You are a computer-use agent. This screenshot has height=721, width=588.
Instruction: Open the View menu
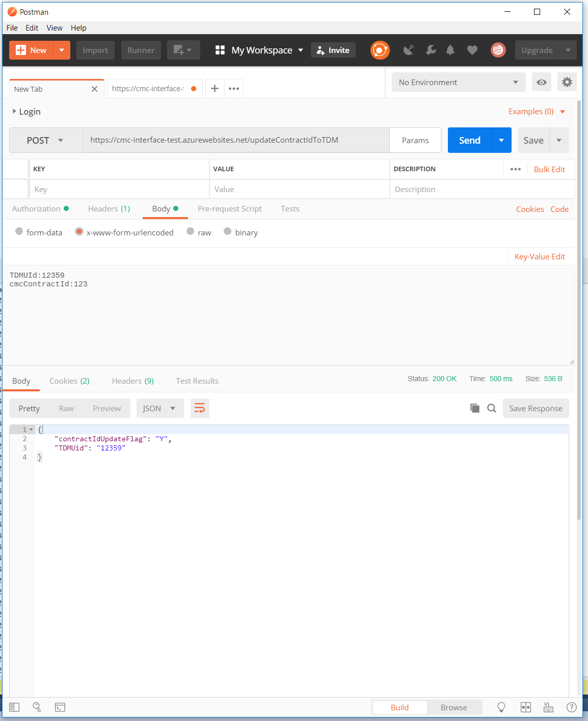(x=54, y=28)
